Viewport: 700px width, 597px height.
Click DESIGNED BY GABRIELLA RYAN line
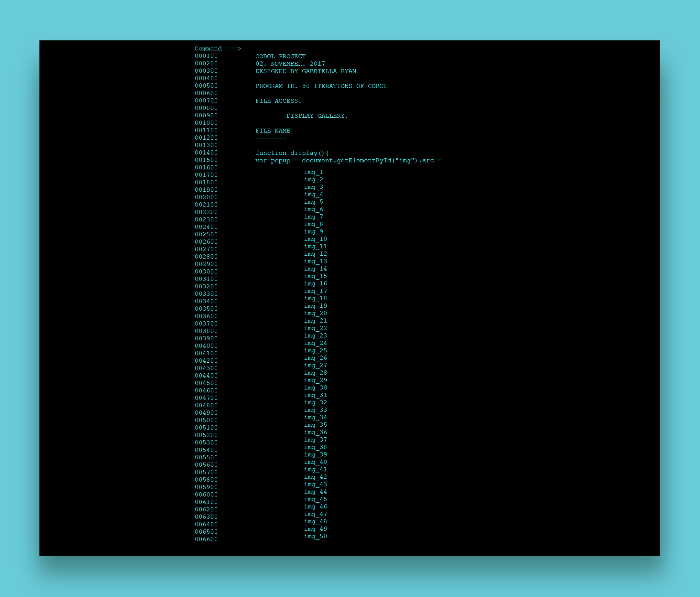(306, 71)
